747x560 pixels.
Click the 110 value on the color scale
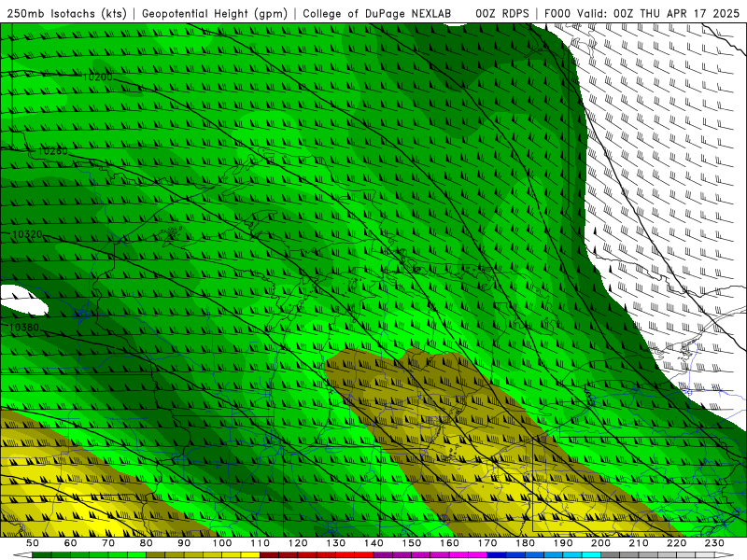[x=261, y=543]
